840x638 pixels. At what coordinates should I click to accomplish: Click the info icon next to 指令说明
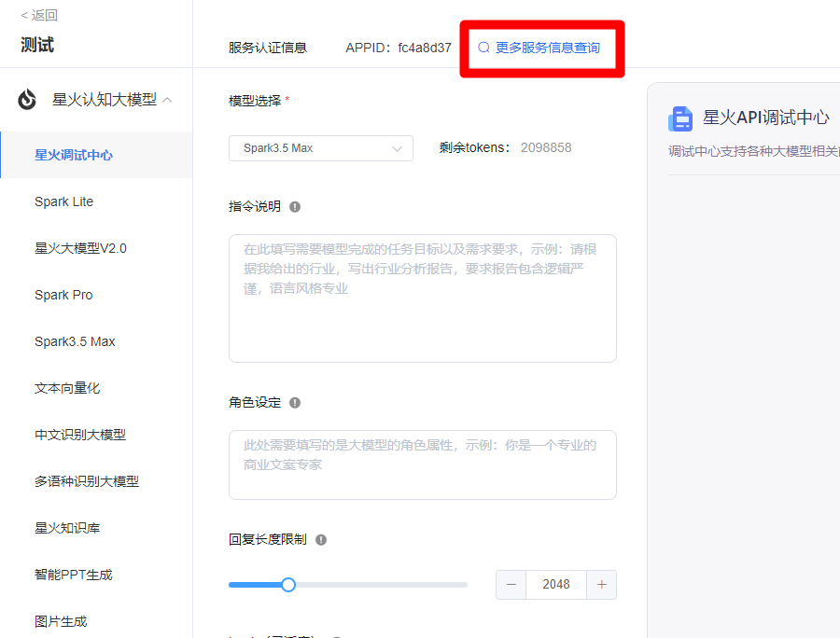295,206
